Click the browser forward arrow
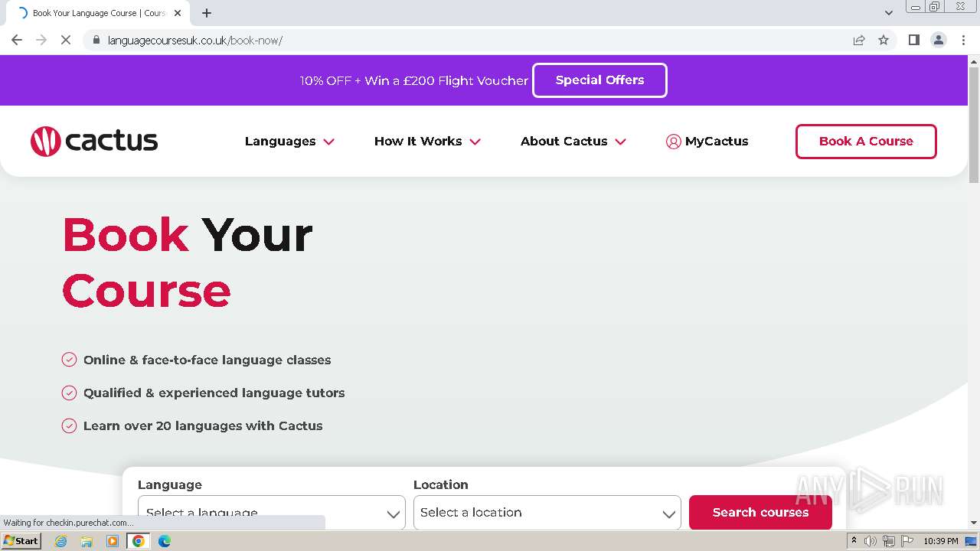980x551 pixels. click(x=41, y=40)
